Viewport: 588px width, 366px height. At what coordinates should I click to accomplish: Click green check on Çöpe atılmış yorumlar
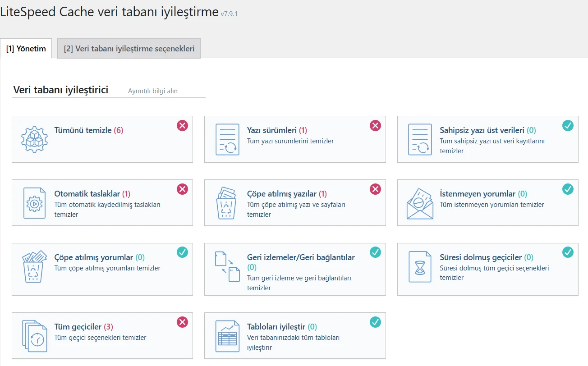182,252
